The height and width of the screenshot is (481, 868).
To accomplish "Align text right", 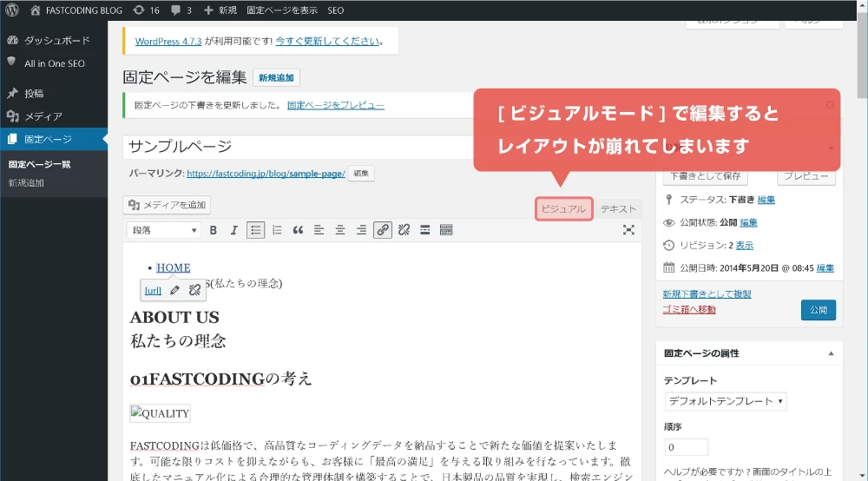I will coord(361,230).
